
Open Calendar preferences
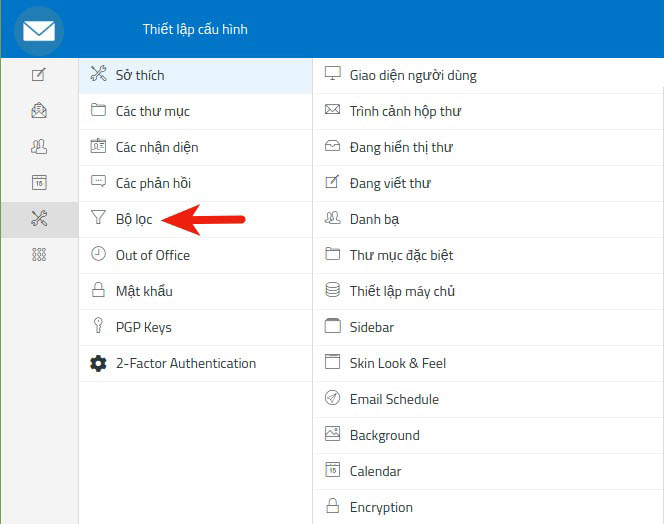(x=488, y=471)
